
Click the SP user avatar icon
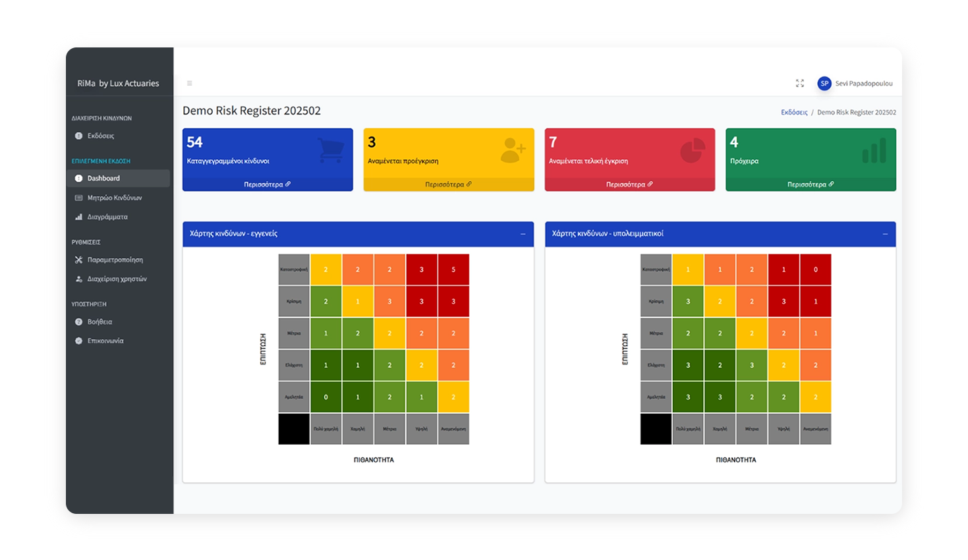(x=824, y=84)
